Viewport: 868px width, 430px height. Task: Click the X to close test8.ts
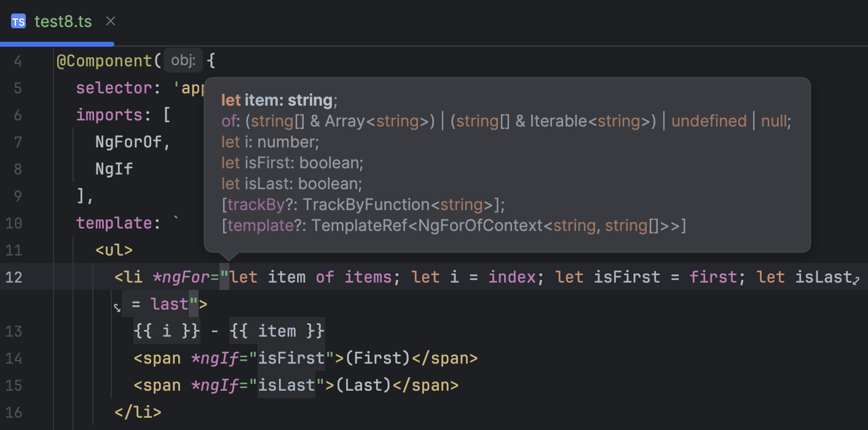click(x=110, y=21)
